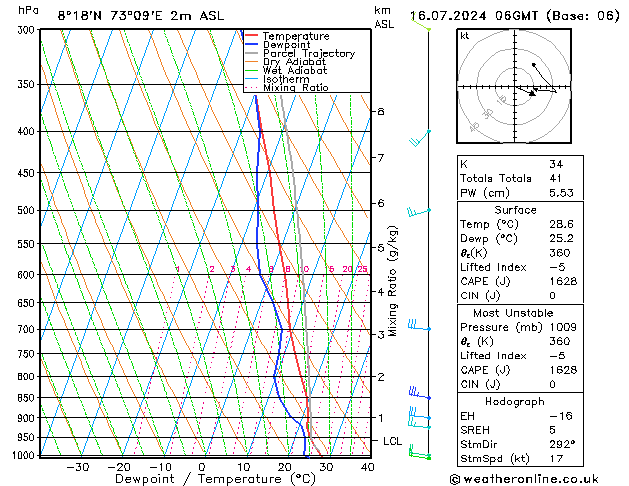Select "Parcel Trajectory" in the legend
Viewport: 629px width, 486px height.
pyautogui.click(x=309, y=53)
